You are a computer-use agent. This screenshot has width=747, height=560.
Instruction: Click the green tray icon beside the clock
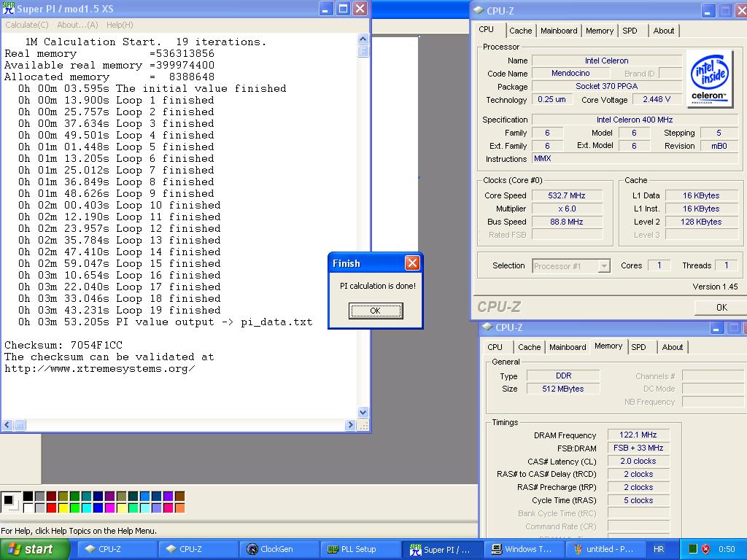point(694,549)
